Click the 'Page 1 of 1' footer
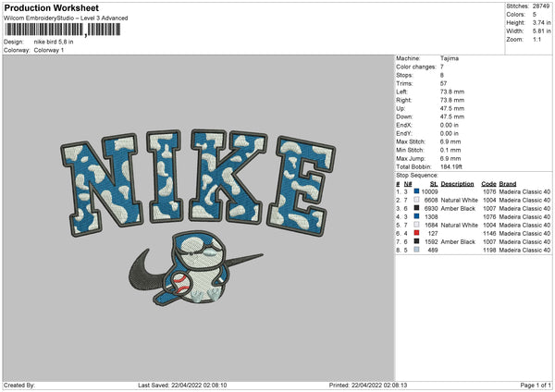The height and width of the screenshot is (392, 555). (536, 385)
